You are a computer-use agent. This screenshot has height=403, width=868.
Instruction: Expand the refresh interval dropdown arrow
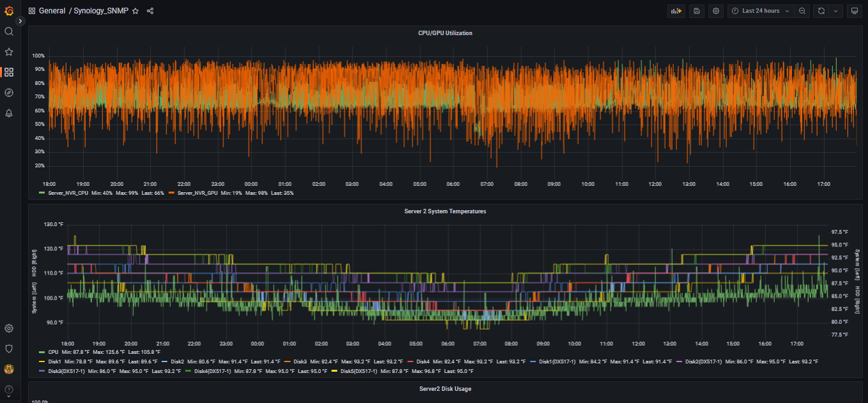[x=835, y=11]
